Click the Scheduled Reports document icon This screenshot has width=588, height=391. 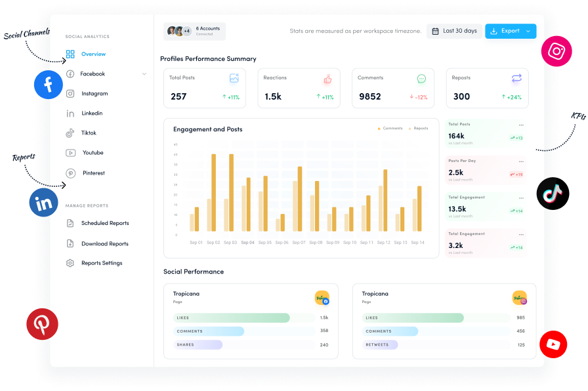(x=70, y=223)
